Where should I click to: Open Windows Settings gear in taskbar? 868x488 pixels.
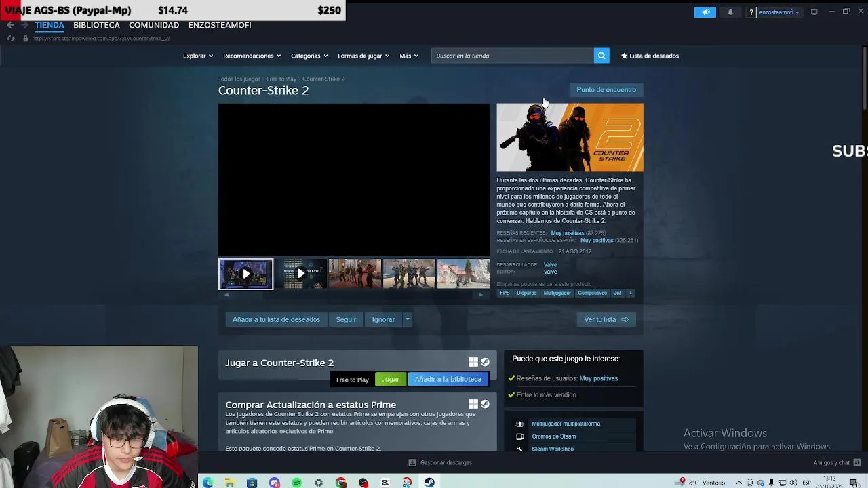pyautogui.click(x=319, y=483)
